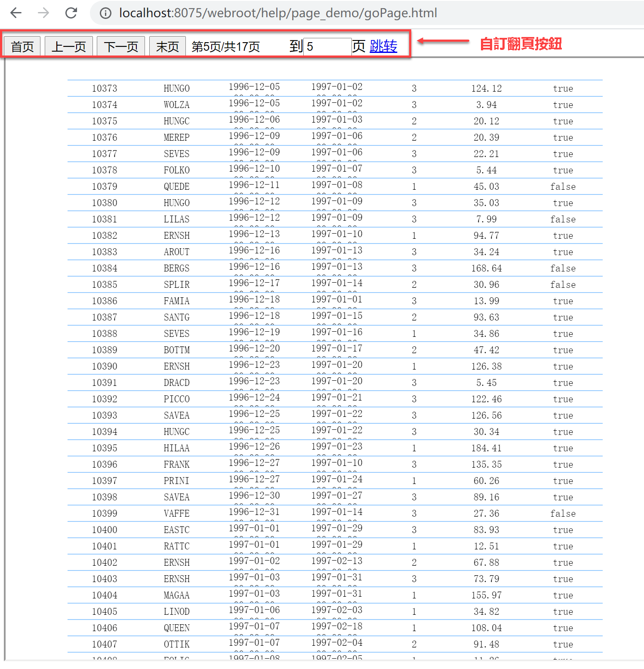The width and height of the screenshot is (644, 669).
Task: Click date 1997-02-13 in row 10402
Action: (337, 561)
